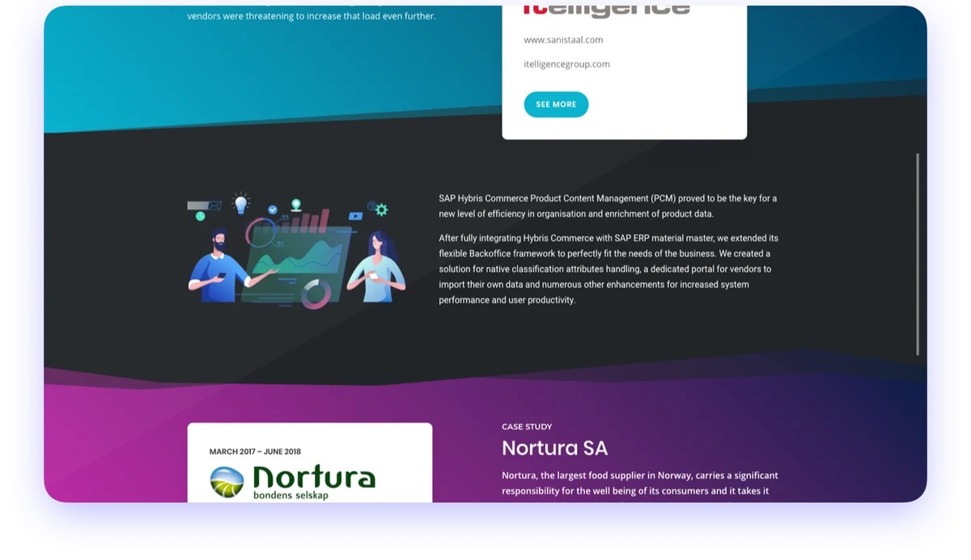971x560 pixels.
Task: Click the donut chart graphic in the illustration
Action: [x=316, y=294]
